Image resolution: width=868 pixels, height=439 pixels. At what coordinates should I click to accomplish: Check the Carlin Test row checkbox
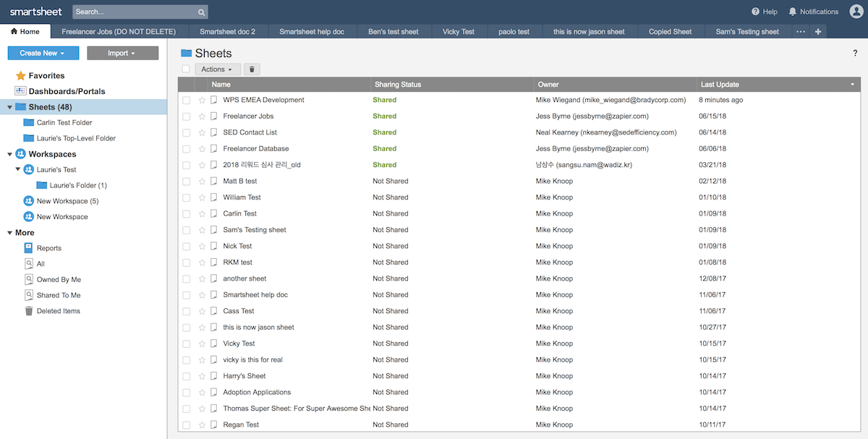[x=187, y=214]
